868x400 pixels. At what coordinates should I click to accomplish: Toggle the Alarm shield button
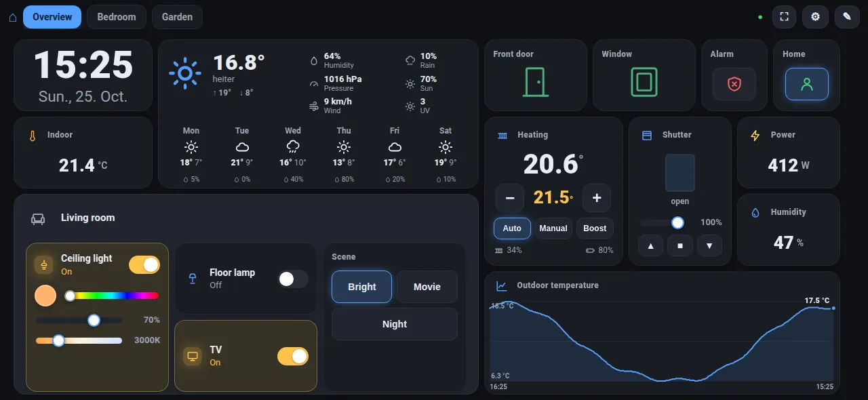734,84
